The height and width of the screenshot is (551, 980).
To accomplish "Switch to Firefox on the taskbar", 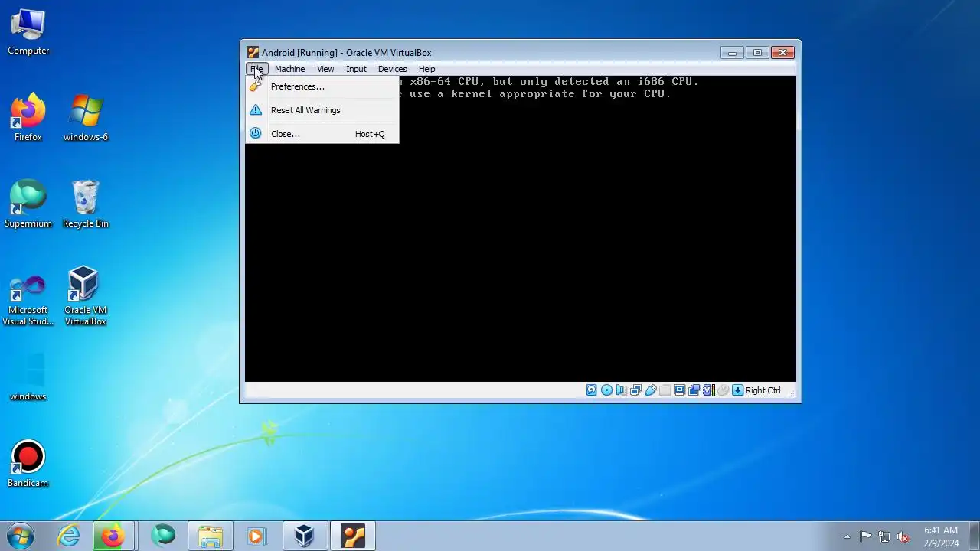I will click(x=114, y=536).
